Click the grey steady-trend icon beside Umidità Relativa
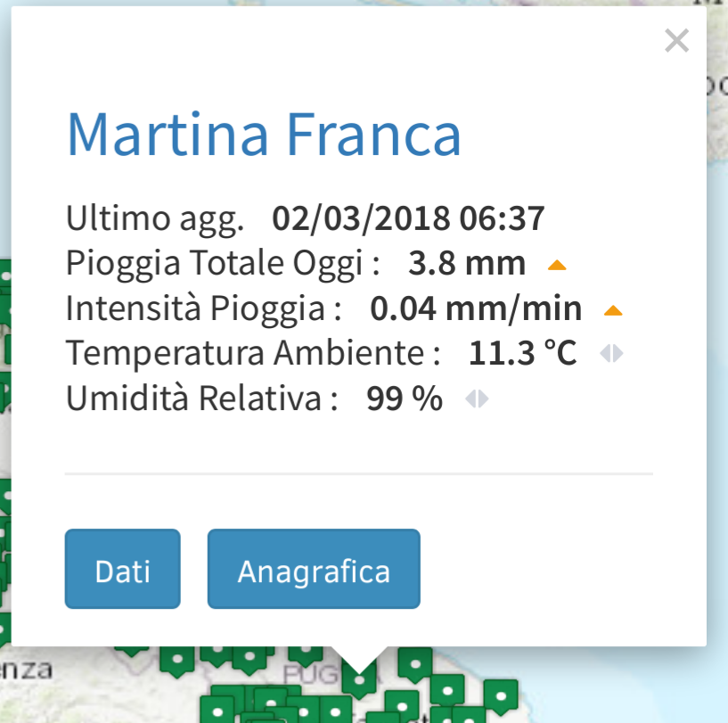 point(477,398)
